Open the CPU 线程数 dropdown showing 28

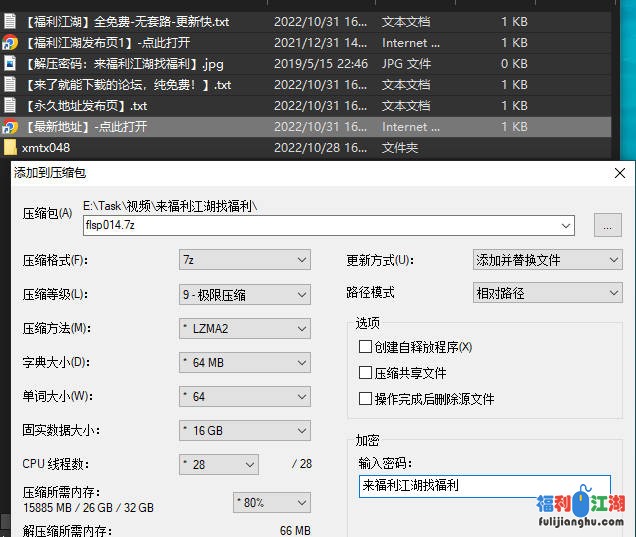[218, 464]
